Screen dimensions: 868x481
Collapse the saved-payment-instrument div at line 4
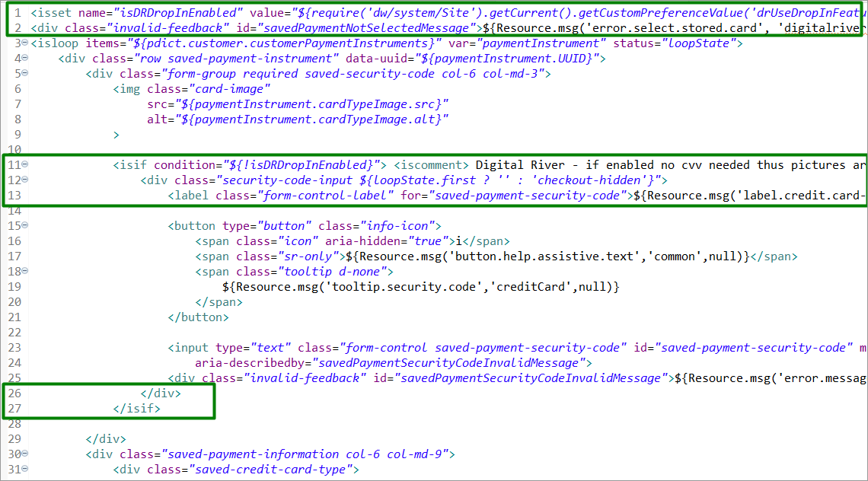[24, 59]
